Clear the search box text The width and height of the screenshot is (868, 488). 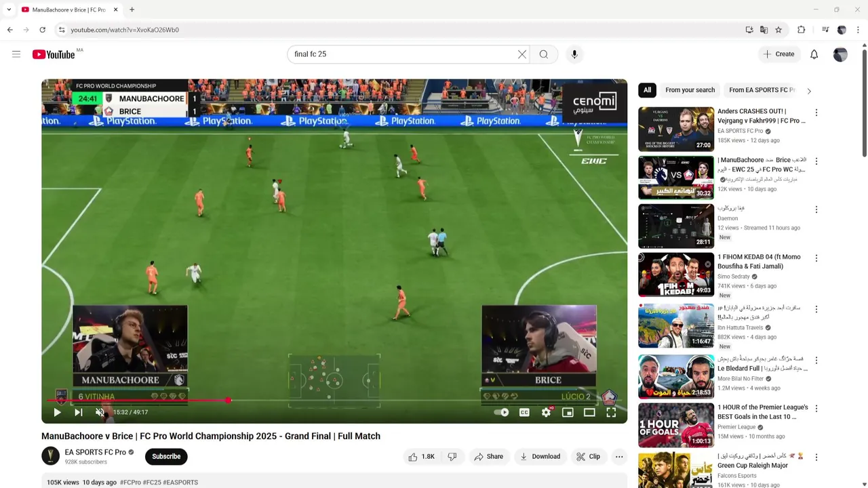click(x=522, y=54)
